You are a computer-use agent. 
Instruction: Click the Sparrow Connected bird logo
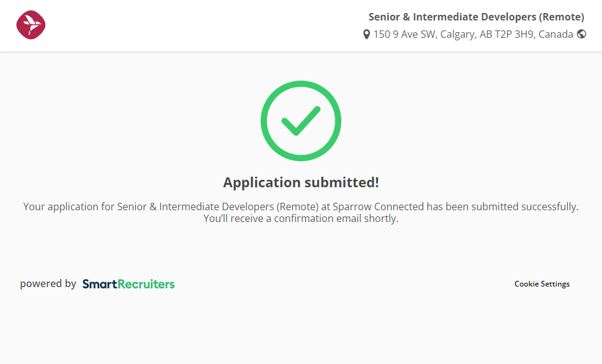pos(31,25)
